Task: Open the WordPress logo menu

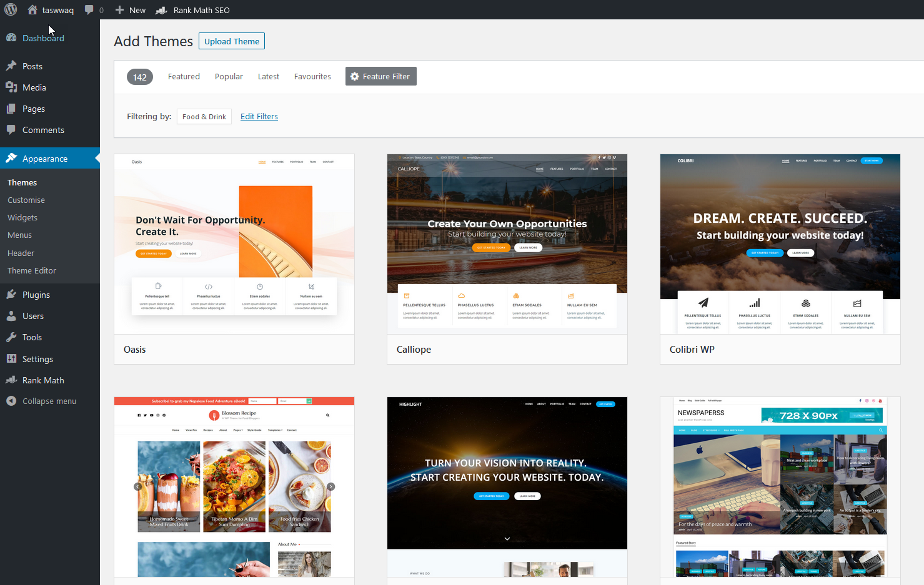Action: pos(11,9)
